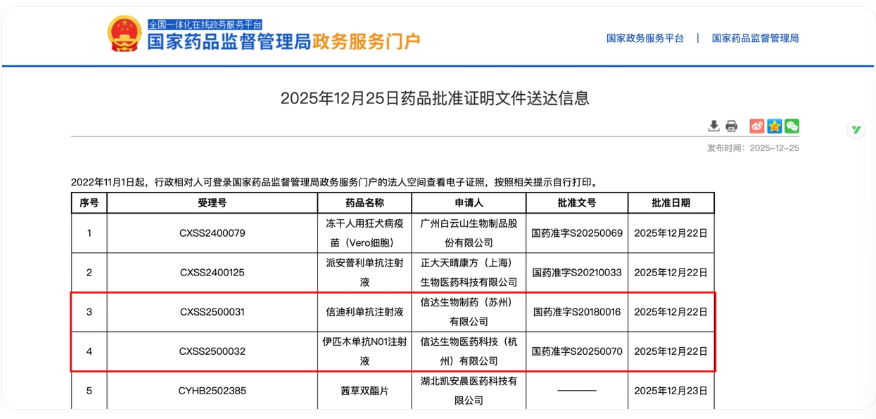Click the 序号 column header

pos(89,202)
